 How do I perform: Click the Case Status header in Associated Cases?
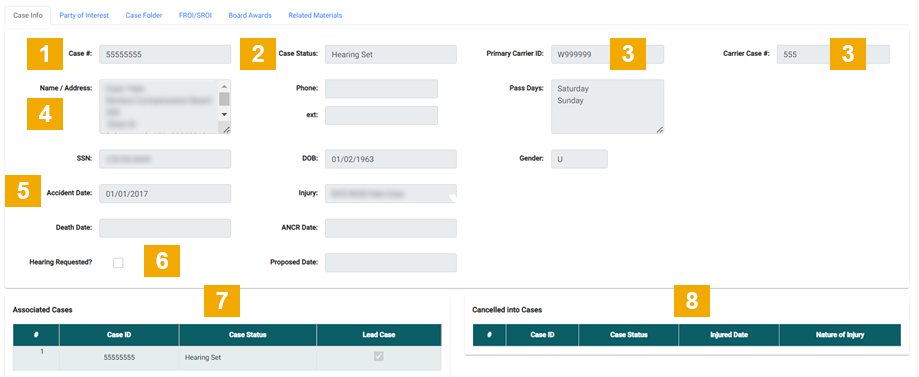248,335
